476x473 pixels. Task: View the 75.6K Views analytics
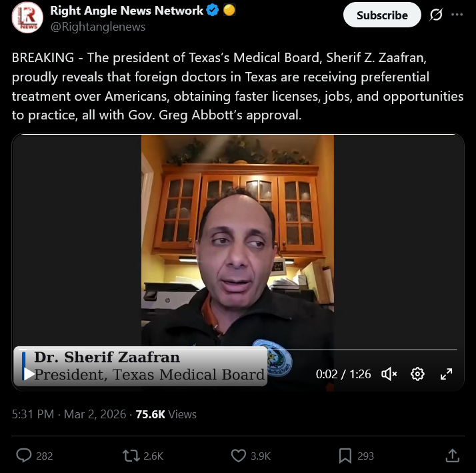166,414
